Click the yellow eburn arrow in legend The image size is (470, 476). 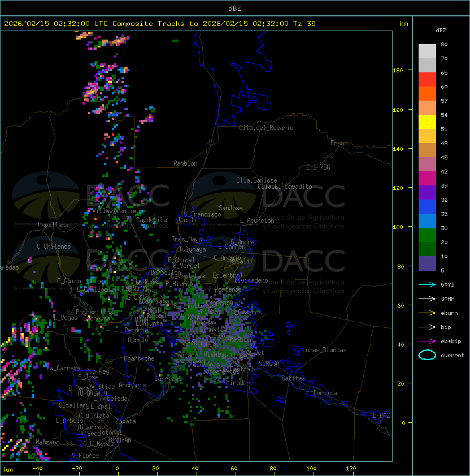tap(427, 313)
